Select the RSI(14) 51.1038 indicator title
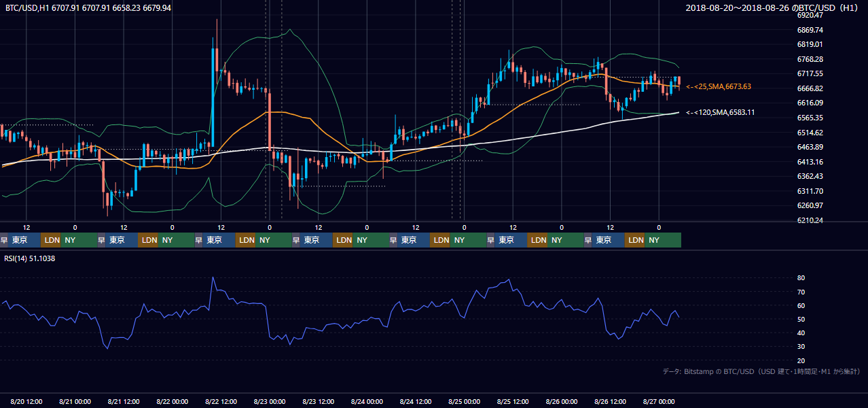Image resolution: width=868 pixels, height=408 pixels. point(30,258)
